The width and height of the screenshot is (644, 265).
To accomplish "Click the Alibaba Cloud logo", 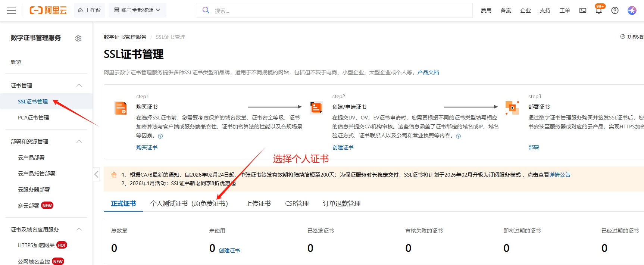I will (48, 10).
